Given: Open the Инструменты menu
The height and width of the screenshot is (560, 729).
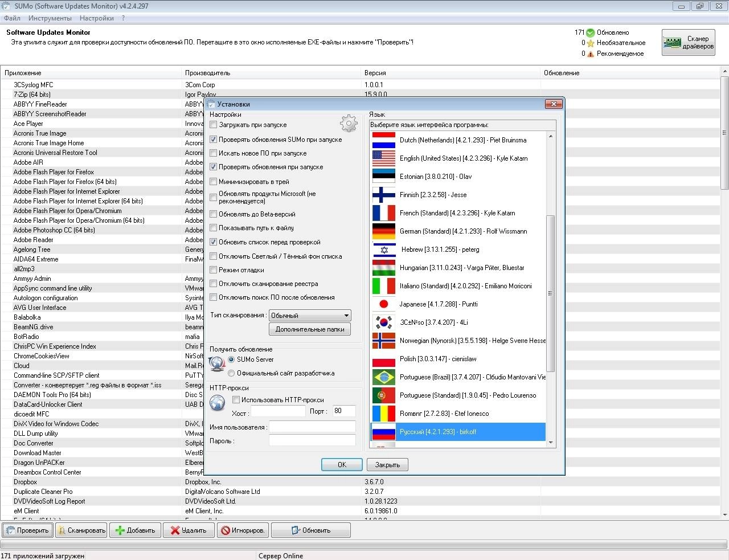Looking at the screenshot, I should click(x=50, y=18).
